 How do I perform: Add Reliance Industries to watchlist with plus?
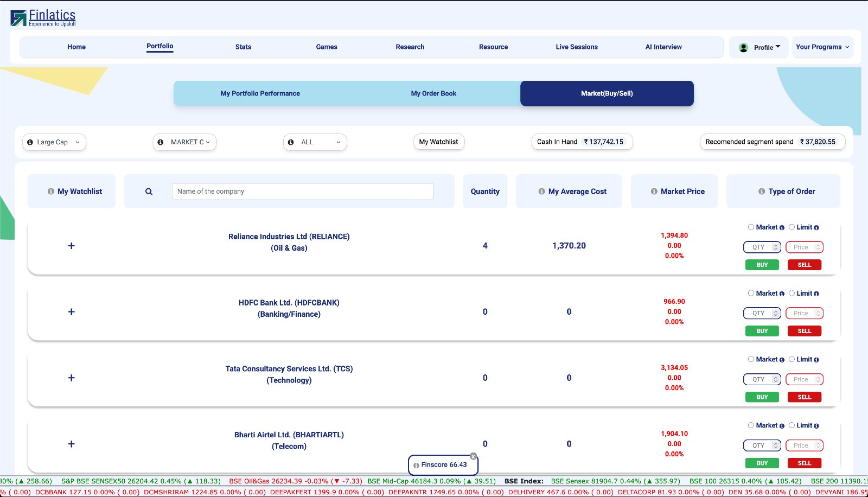coord(71,246)
